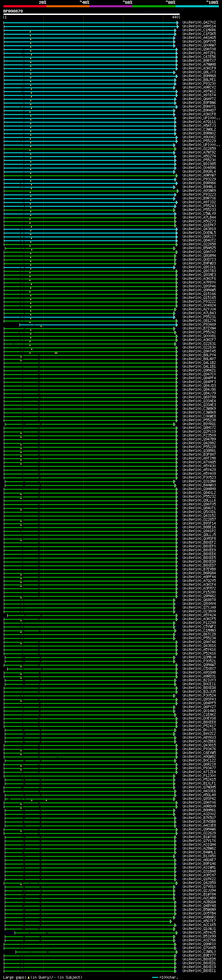Click the white query sequence ruler bar
Viewport: 222px width, 980px height.
click(92, 14)
